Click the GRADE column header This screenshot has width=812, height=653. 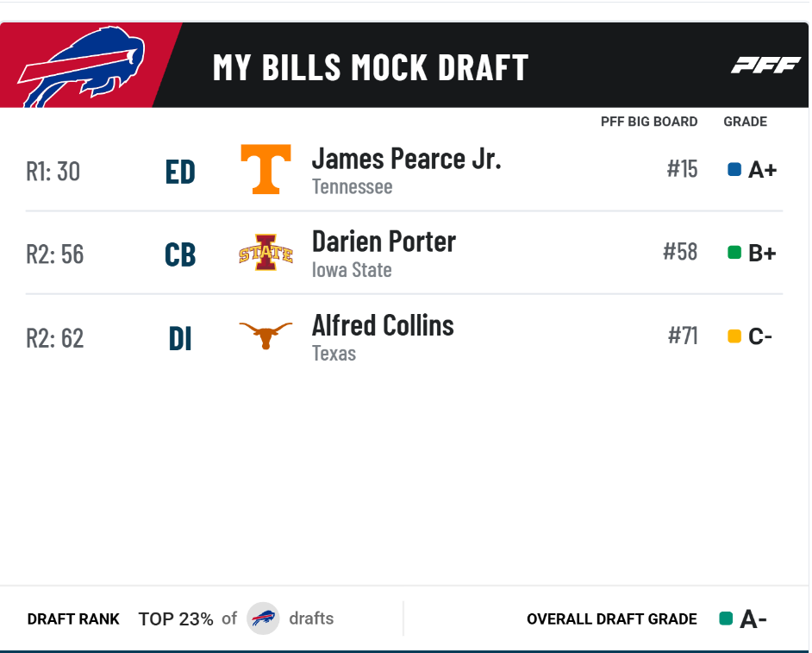tap(746, 122)
